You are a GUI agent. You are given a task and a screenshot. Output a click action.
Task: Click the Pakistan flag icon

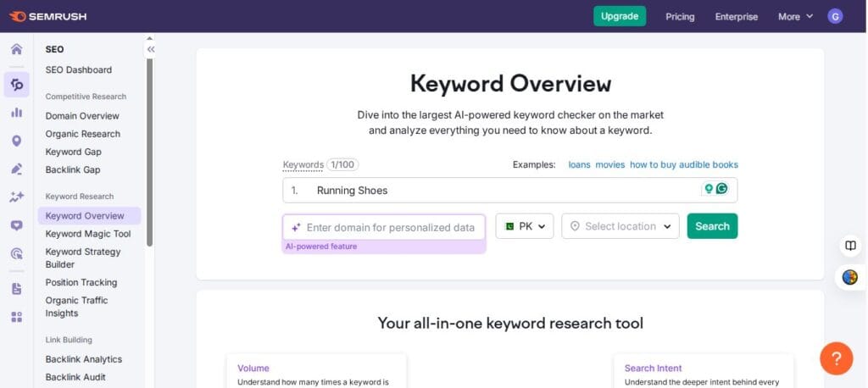pos(509,226)
